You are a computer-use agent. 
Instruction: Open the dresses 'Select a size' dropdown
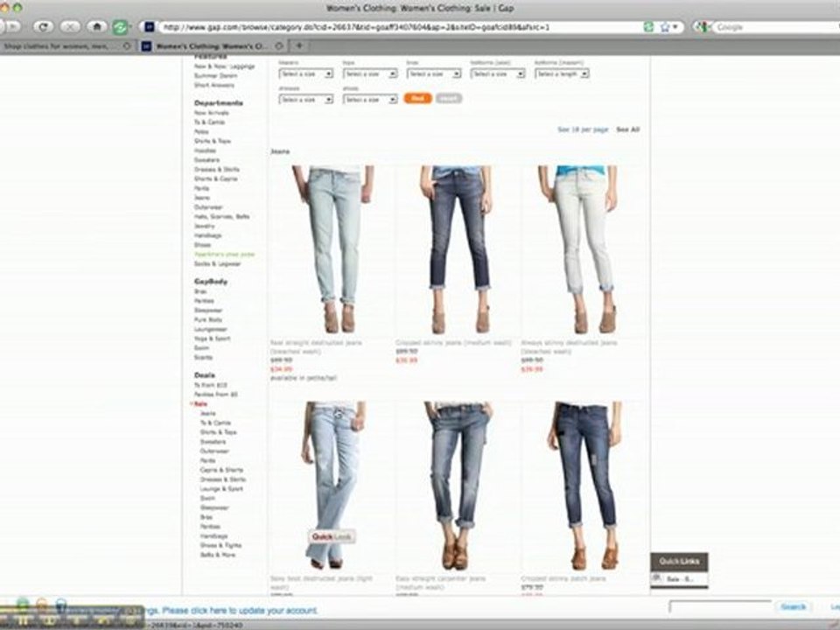tap(306, 100)
